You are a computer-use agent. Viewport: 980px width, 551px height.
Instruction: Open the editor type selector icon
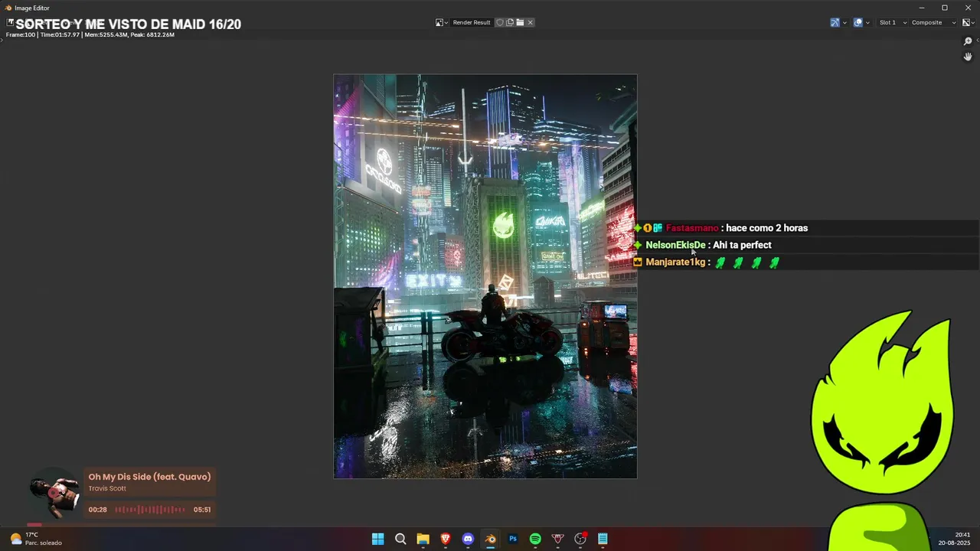click(11, 23)
